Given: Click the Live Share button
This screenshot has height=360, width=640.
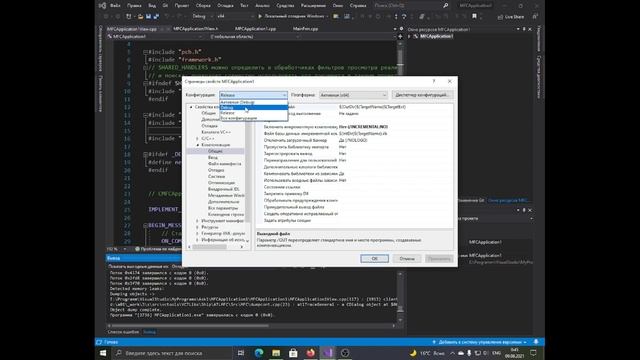Looking at the screenshot, I should [x=511, y=17].
